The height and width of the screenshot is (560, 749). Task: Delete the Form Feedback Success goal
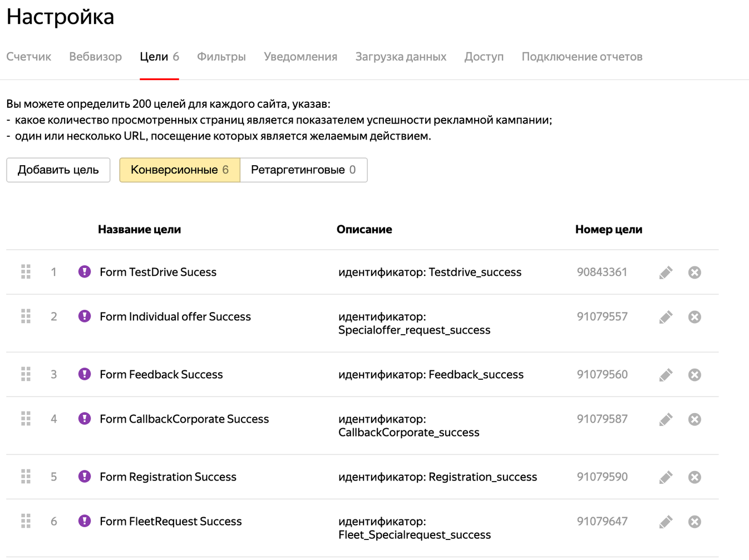pyautogui.click(x=694, y=375)
